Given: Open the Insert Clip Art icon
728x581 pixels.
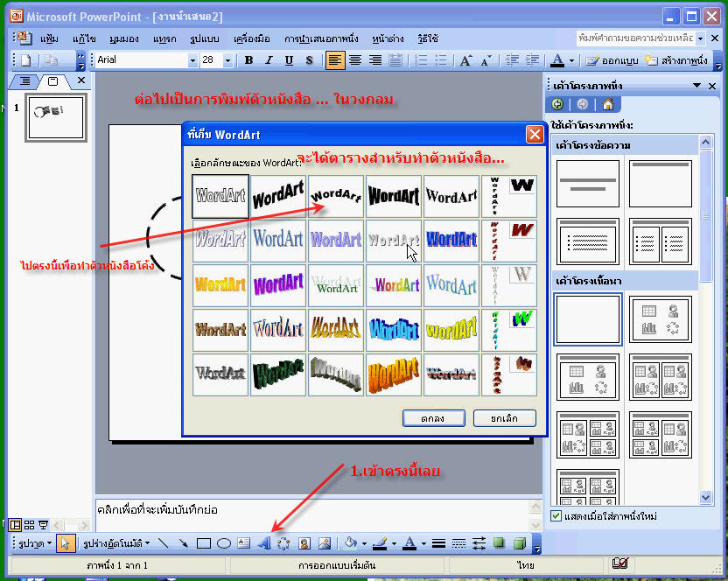Looking at the screenshot, I should 304,542.
